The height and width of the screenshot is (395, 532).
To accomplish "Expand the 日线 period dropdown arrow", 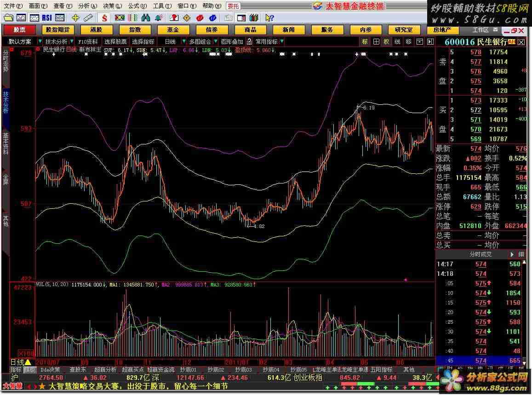I will (183, 41).
